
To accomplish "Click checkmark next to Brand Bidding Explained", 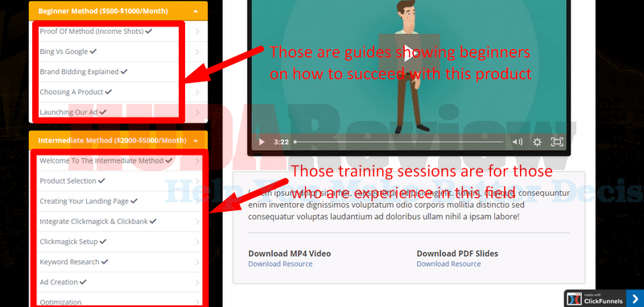I will tap(124, 72).
